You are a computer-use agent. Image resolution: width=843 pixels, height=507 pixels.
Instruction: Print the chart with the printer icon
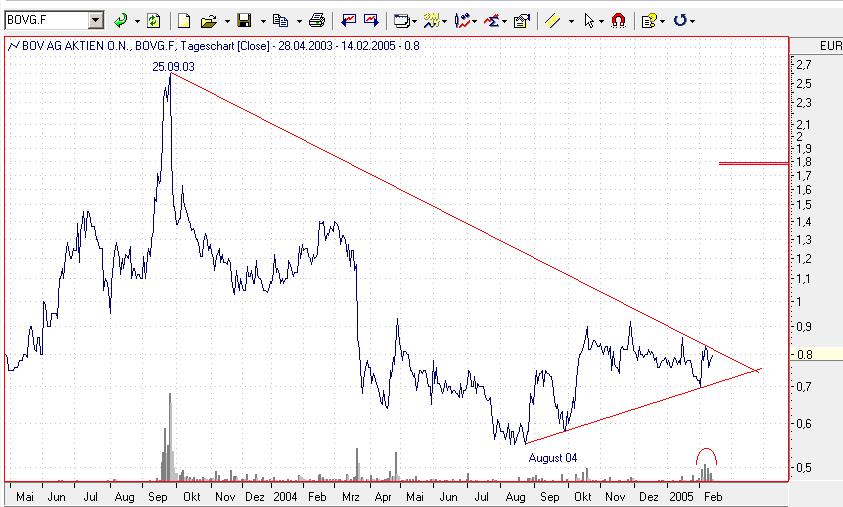pyautogui.click(x=317, y=20)
